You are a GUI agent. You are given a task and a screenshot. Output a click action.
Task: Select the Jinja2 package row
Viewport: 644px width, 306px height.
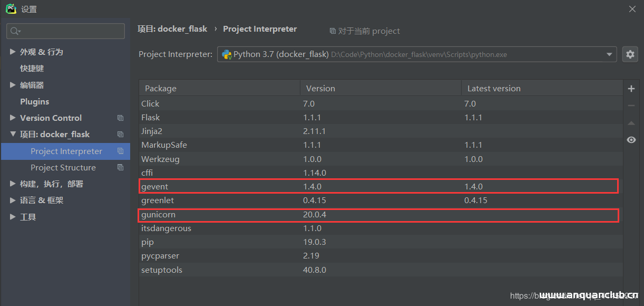(380, 131)
